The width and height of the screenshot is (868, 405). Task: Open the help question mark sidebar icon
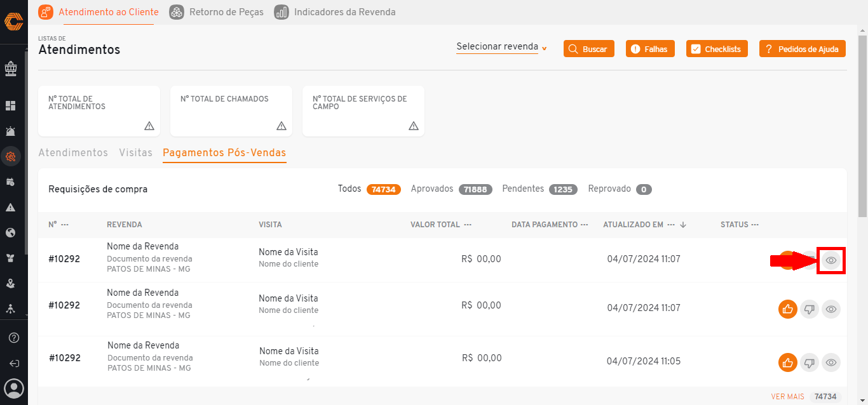tap(14, 338)
